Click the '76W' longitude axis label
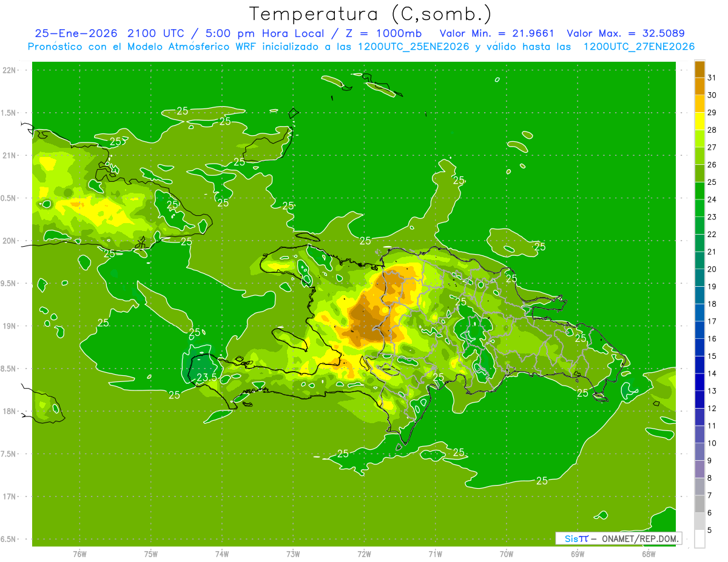Image resolution: width=728 pixels, height=562 pixels. point(79,554)
